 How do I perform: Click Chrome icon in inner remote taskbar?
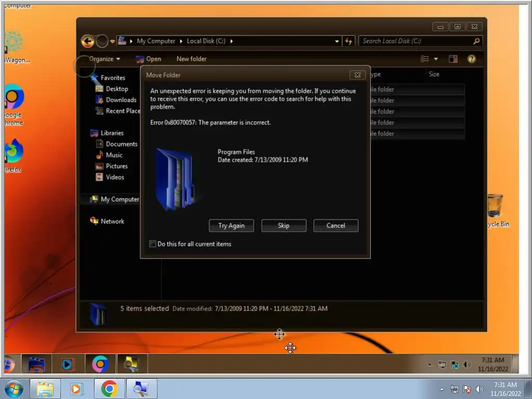pos(100,364)
